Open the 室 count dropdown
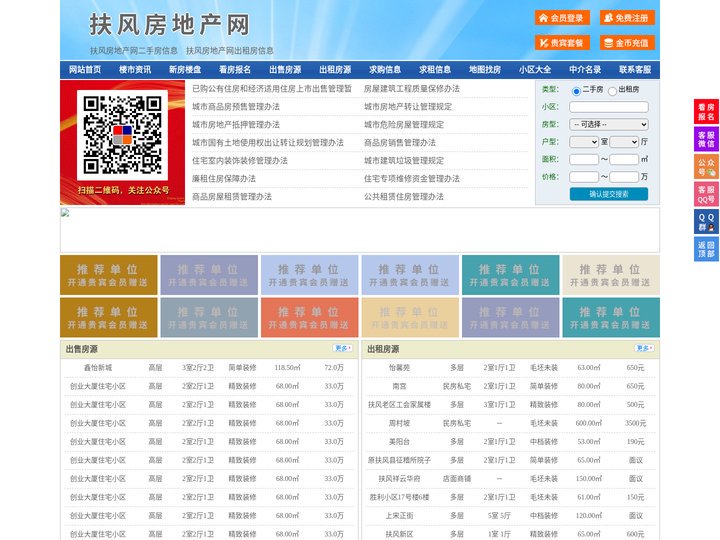This screenshot has width=720, height=540. 584,142
